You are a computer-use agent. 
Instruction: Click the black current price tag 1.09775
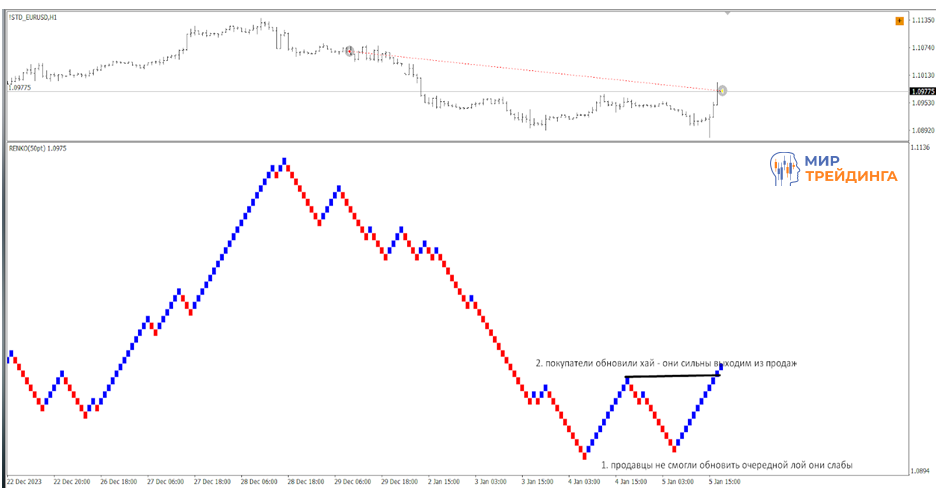pyautogui.click(x=923, y=91)
